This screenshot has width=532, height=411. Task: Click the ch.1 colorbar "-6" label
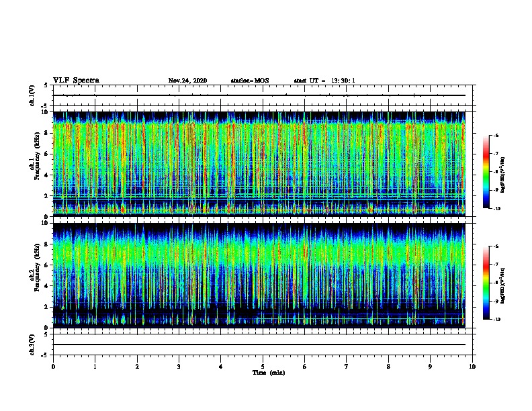pyautogui.click(x=496, y=136)
